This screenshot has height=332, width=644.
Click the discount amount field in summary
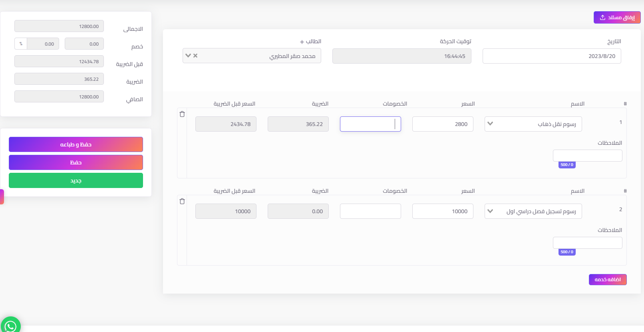tap(84, 44)
